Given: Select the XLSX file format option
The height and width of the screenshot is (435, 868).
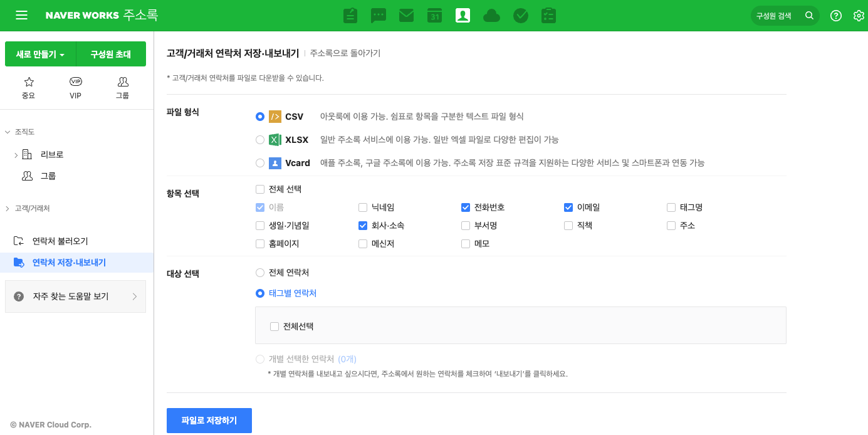Looking at the screenshot, I should [x=260, y=140].
